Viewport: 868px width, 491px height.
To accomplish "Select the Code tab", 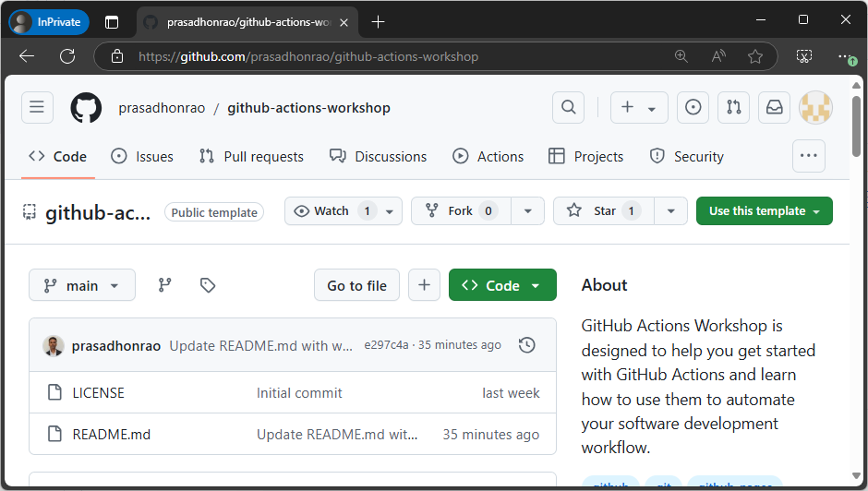I will (x=57, y=157).
